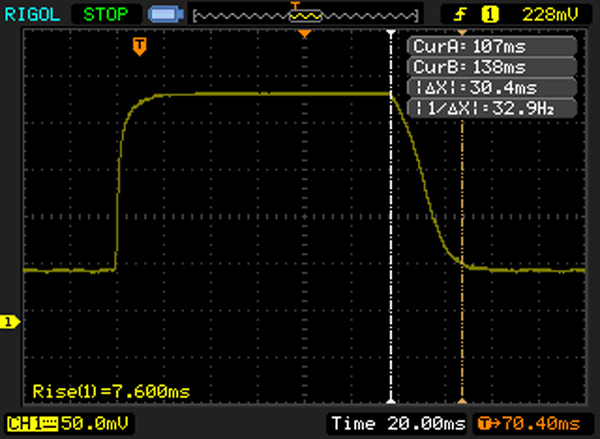Screen dimensions: 600x439
Task: Click the CurA: 107ms readout
Action: pos(492,47)
